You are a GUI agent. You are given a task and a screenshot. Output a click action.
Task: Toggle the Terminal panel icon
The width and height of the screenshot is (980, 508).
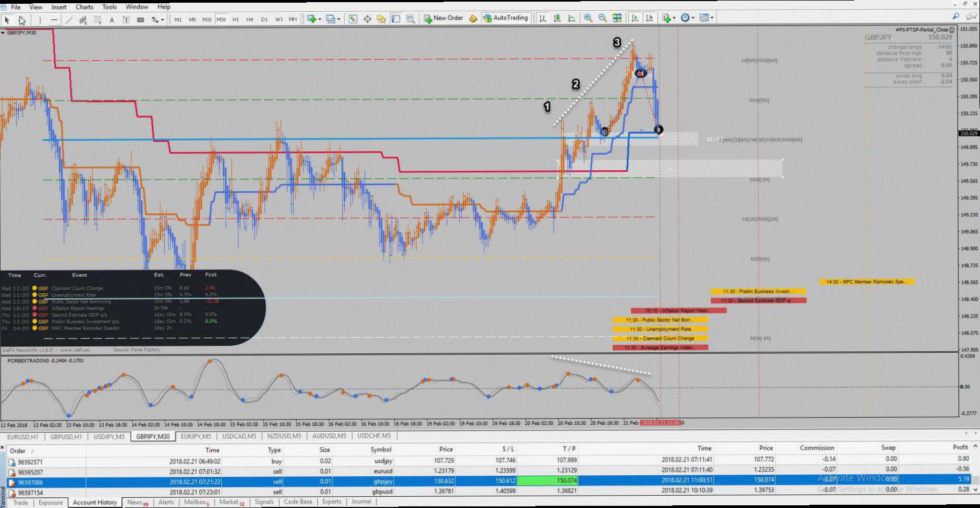tap(396, 19)
